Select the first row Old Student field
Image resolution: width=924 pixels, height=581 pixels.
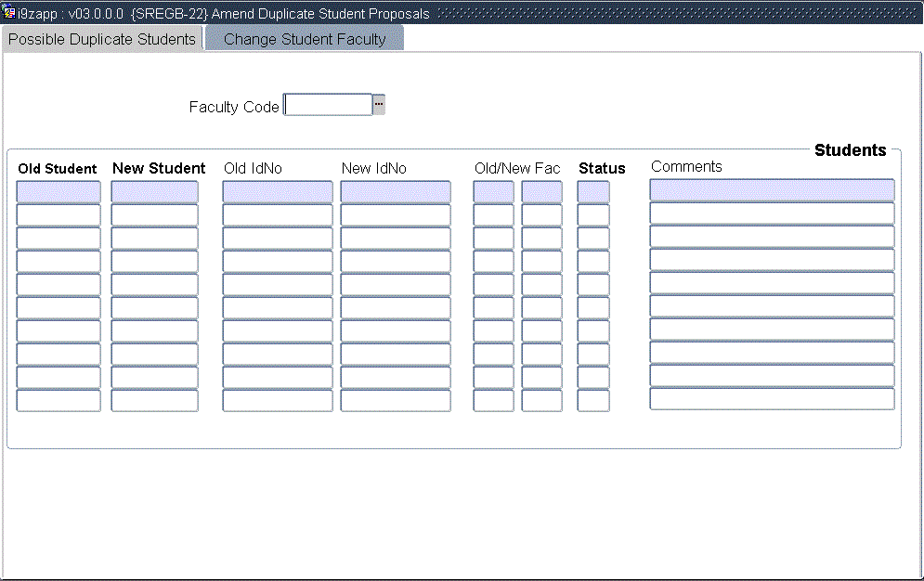click(59, 192)
